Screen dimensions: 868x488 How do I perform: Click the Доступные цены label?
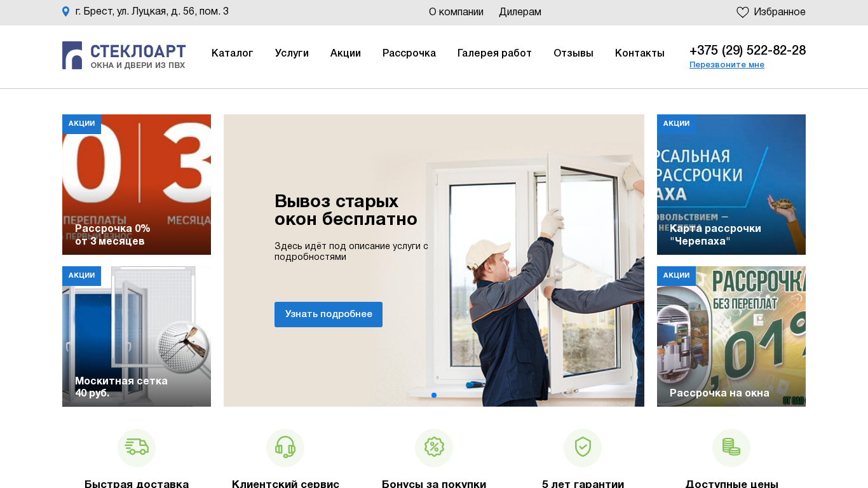(731, 484)
